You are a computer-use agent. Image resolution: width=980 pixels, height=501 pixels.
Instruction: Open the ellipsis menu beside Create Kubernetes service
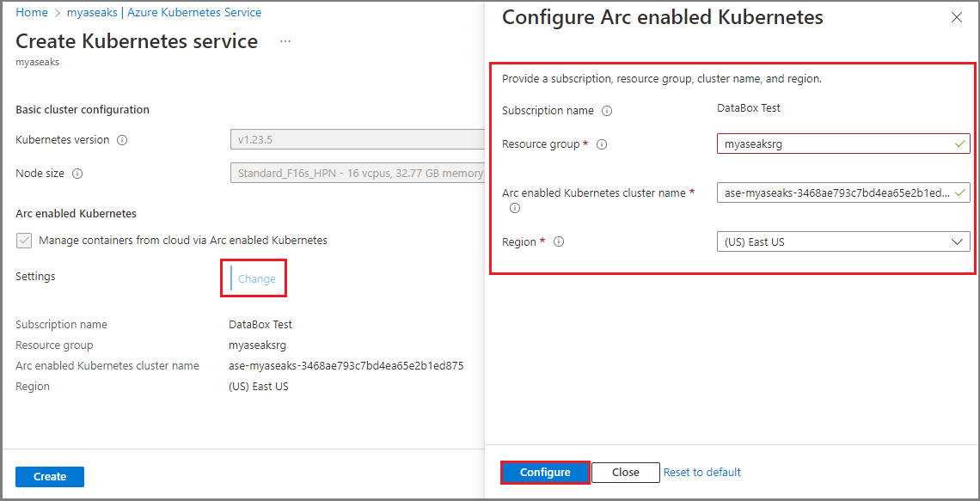pyautogui.click(x=285, y=40)
